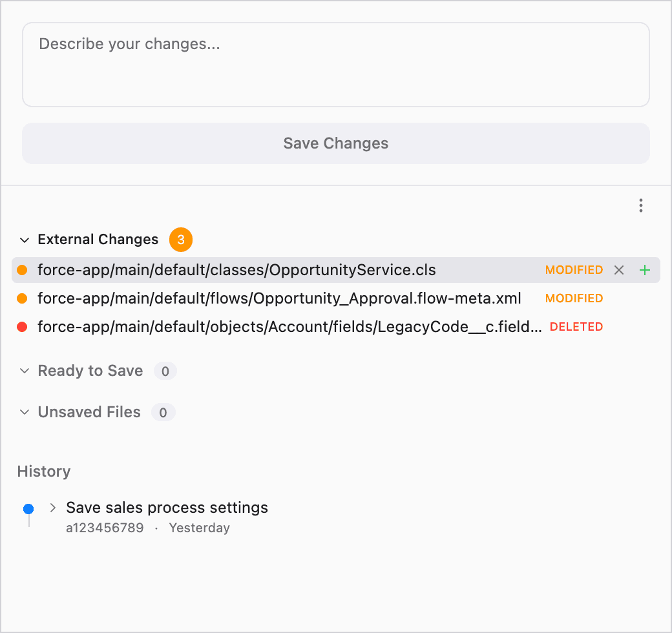This screenshot has height=633, width=672.
Task: Collapse the Ready to Save section
Action: [25, 371]
